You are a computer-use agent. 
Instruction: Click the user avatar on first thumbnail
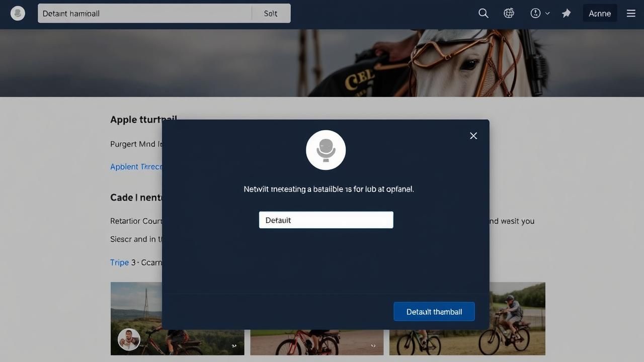129,340
